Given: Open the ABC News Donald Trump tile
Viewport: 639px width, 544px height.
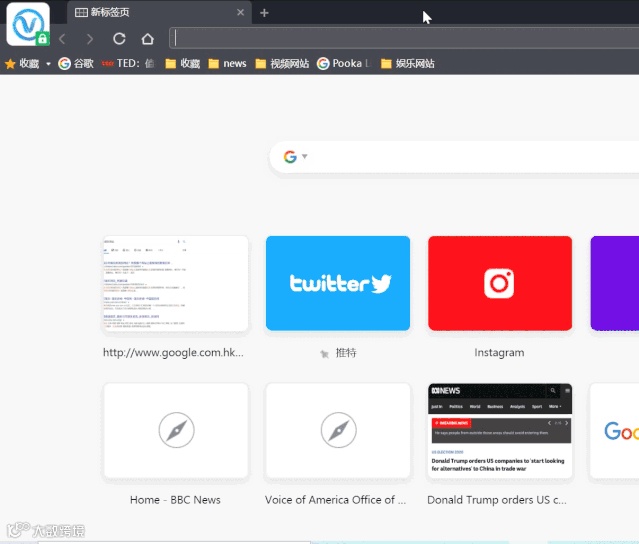Looking at the screenshot, I should [x=500, y=431].
